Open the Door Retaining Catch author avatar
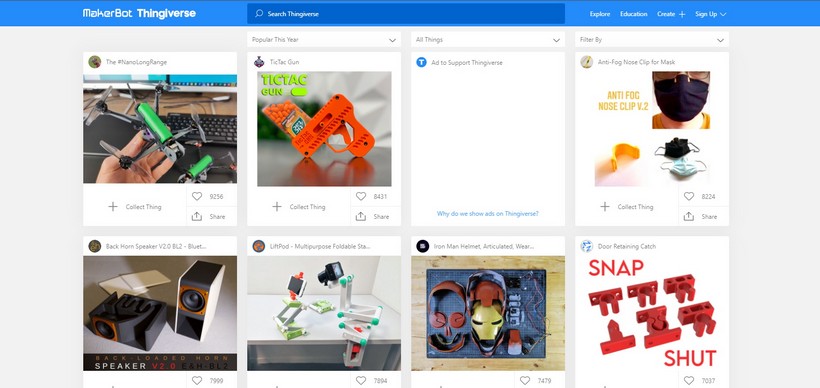 [x=587, y=246]
